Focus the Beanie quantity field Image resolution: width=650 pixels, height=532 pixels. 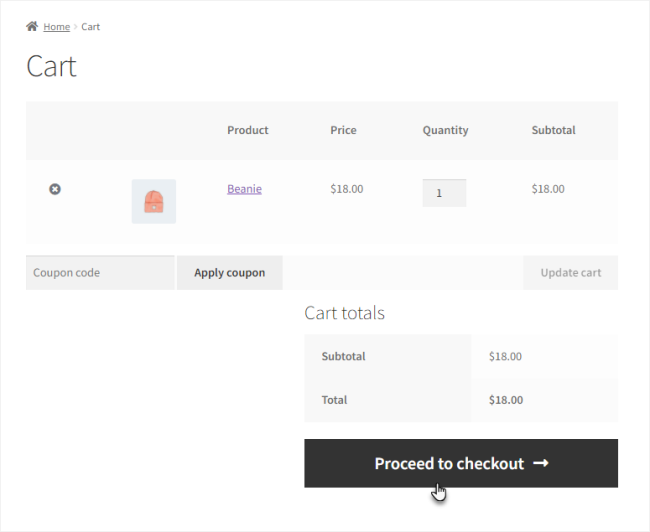pos(444,193)
